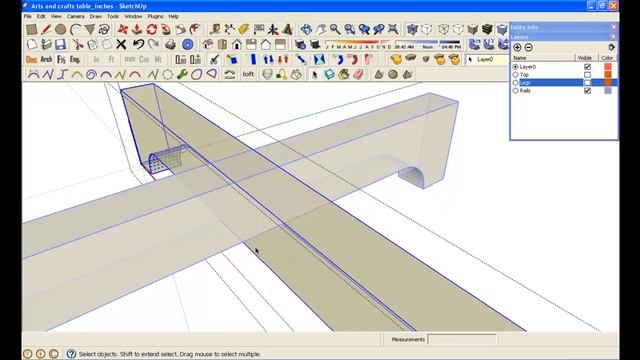
Task: Change Rails layer color swatch
Action: 608,91
